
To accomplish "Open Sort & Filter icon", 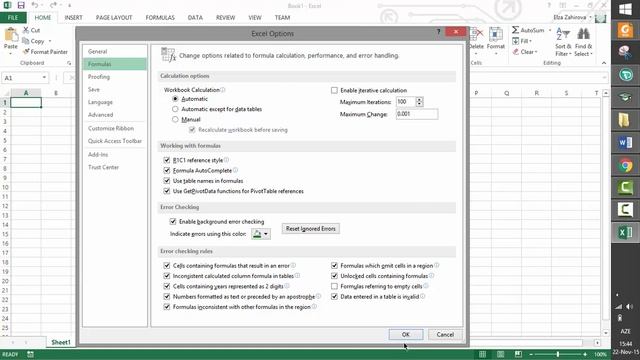I will coord(563,35).
